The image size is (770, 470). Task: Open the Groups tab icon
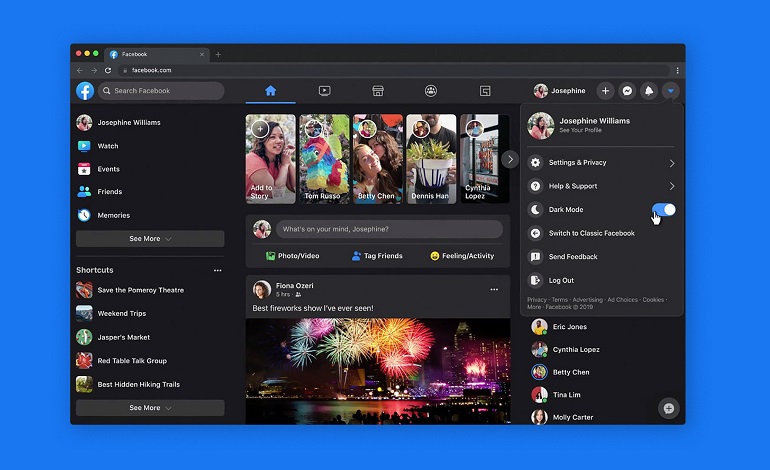coord(431,91)
